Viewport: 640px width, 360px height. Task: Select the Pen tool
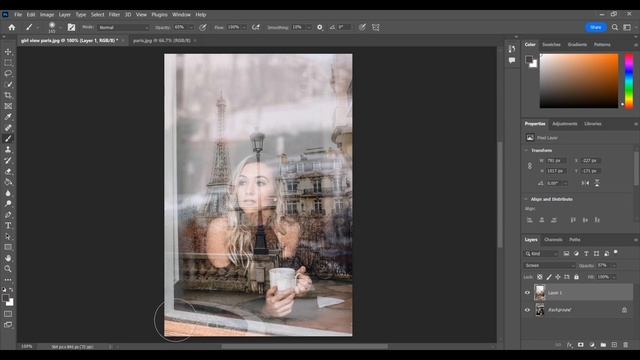[8, 215]
